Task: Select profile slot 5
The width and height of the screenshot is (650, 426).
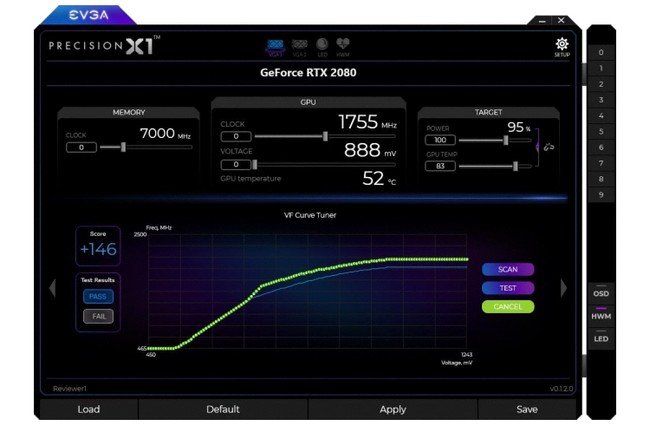Action: (601, 131)
